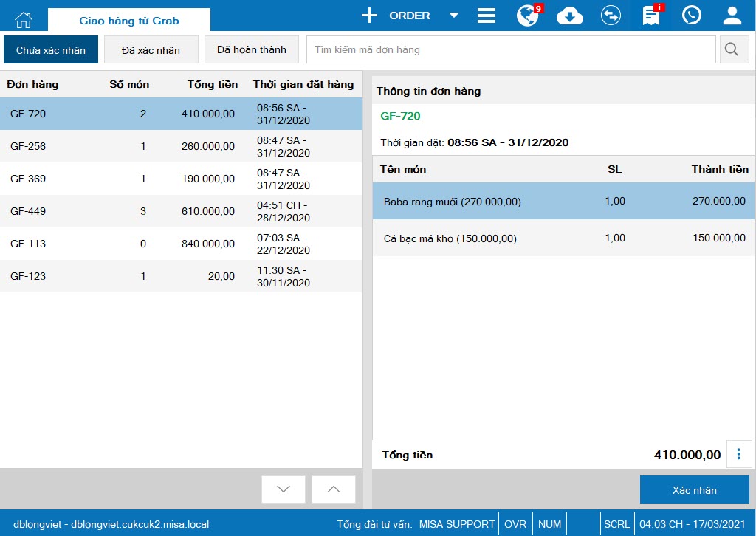Screen dimensions: 756x536
Task: Open three-dot options next to total
Action: [x=738, y=454]
